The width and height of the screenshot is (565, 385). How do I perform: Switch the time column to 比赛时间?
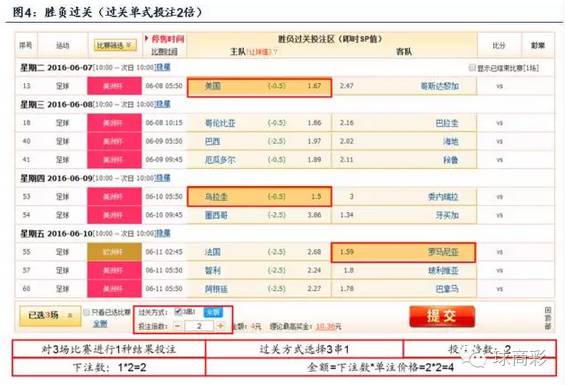(x=164, y=52)
